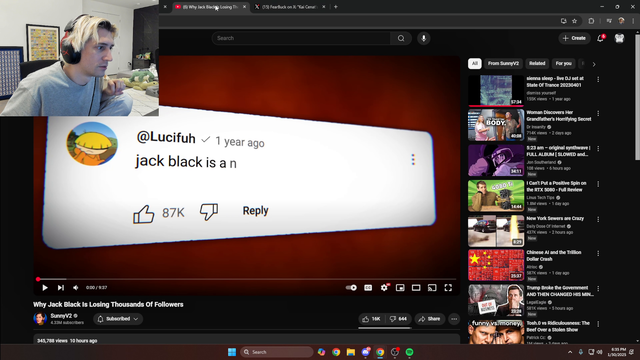640x360 pixels.
Task: Open 'Tosh.0 vs Ridiculousness' video thumbnail
Action: click(x=496, y=331)
